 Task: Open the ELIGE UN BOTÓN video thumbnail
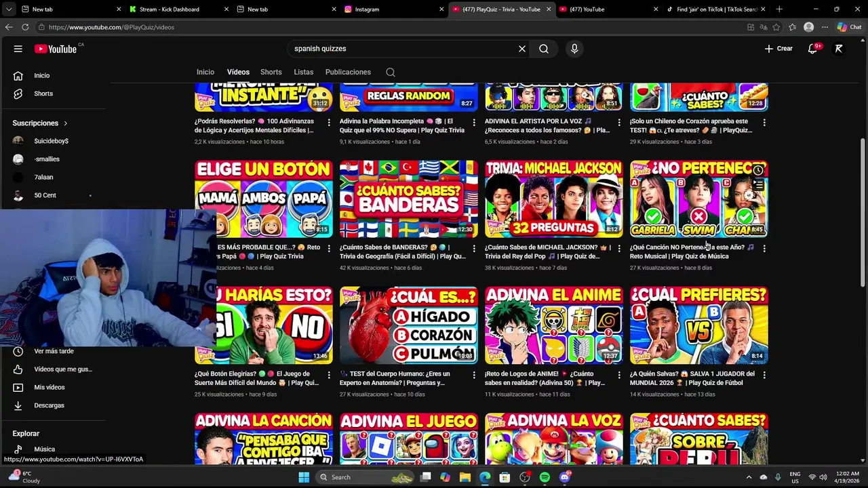264,199
